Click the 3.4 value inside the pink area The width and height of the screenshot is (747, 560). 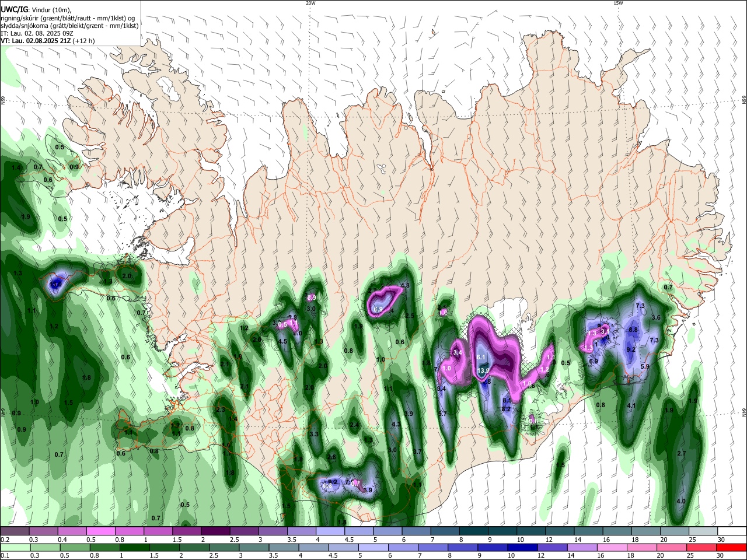coord(458,353)
